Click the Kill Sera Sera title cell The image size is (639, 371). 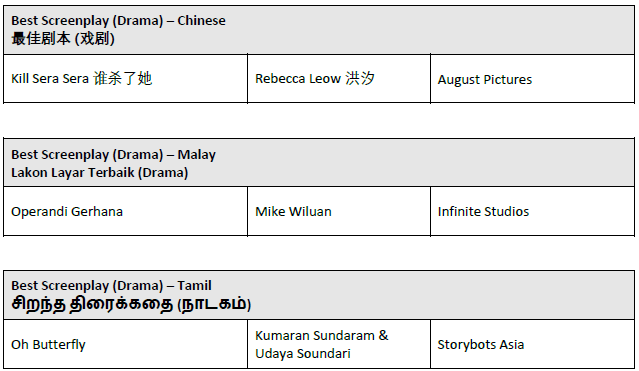[125, 78]
